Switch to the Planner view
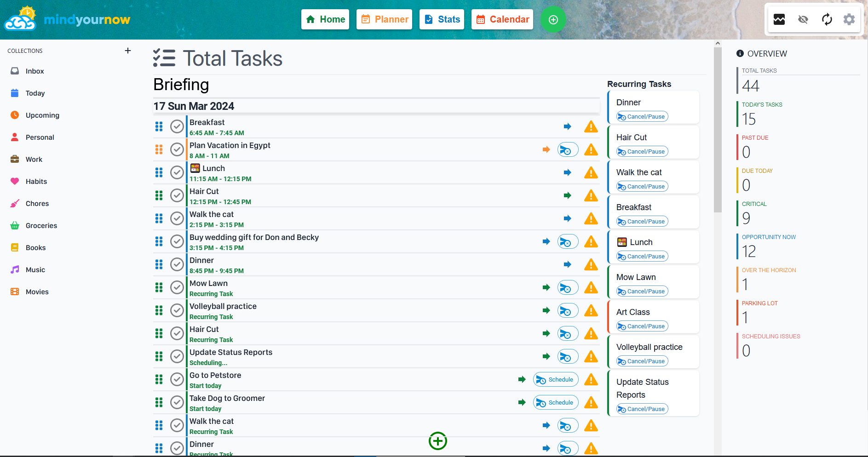 tap(384, 19)
